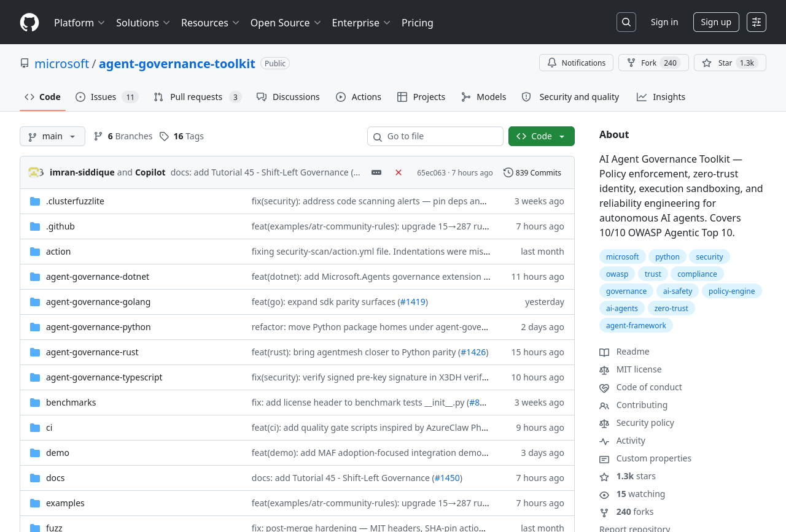Click the appearance settings icon in header
Viewport: 786px width, 532px height.
point(756,22)
